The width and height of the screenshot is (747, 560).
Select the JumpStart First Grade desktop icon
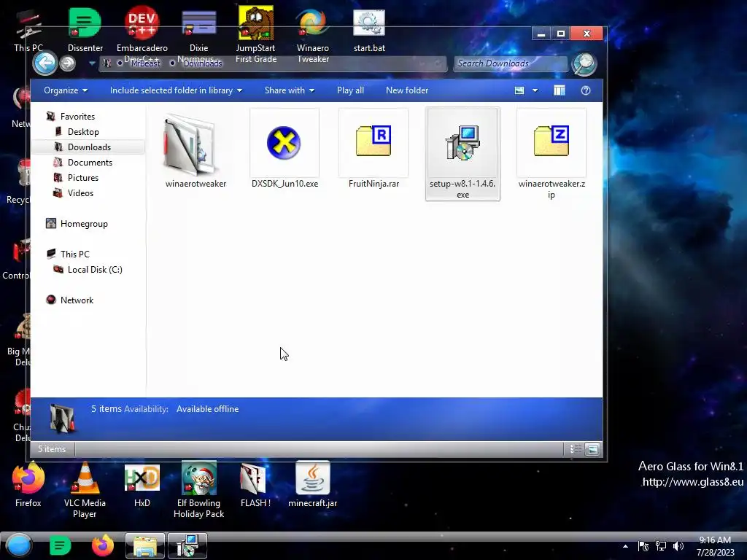click(256, 34)
